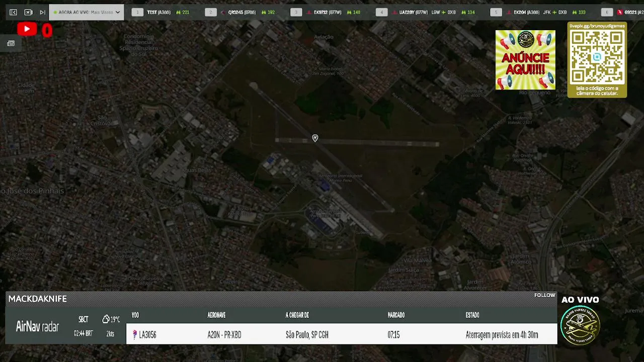Click the airport location pin on map
Image resolution: width=644 pixels, height=362 pixels.
click(315, 138)
